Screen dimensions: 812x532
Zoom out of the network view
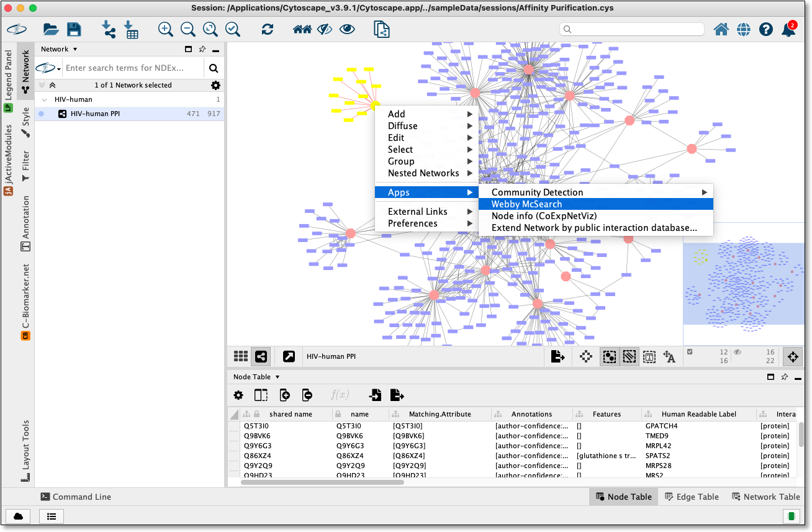[187, 29]
